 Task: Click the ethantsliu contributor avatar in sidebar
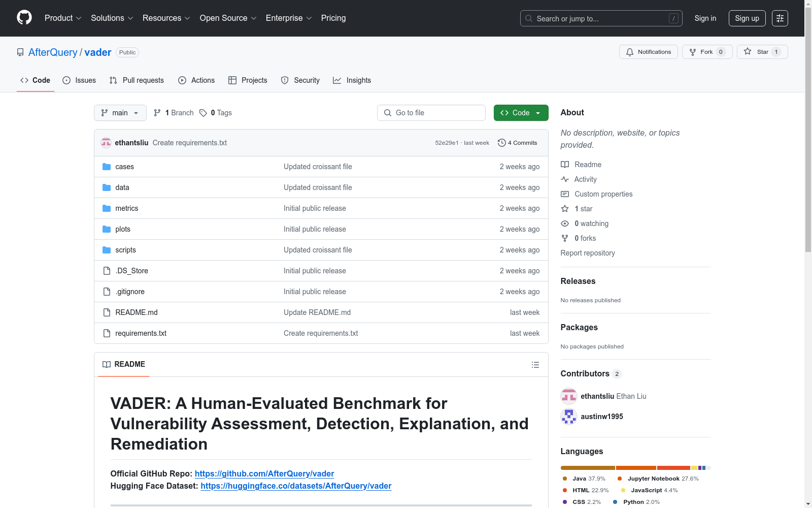pyautogui.click(x=569, y=396)
